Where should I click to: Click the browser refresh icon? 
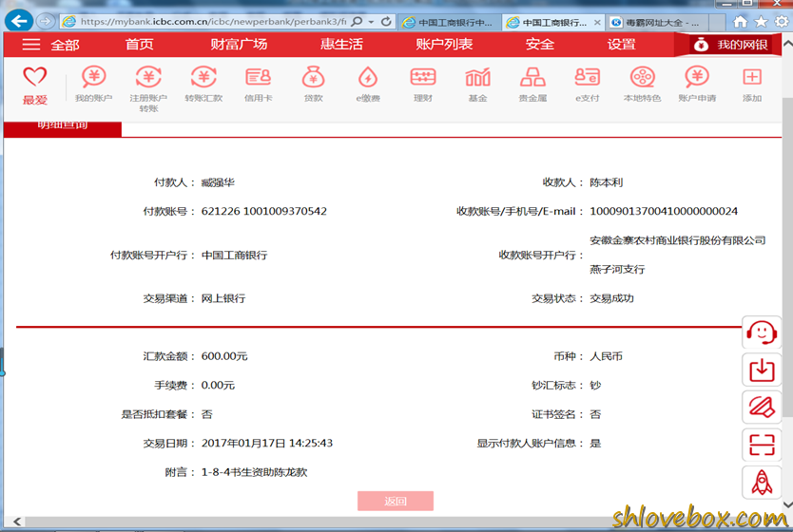point(386,22)
